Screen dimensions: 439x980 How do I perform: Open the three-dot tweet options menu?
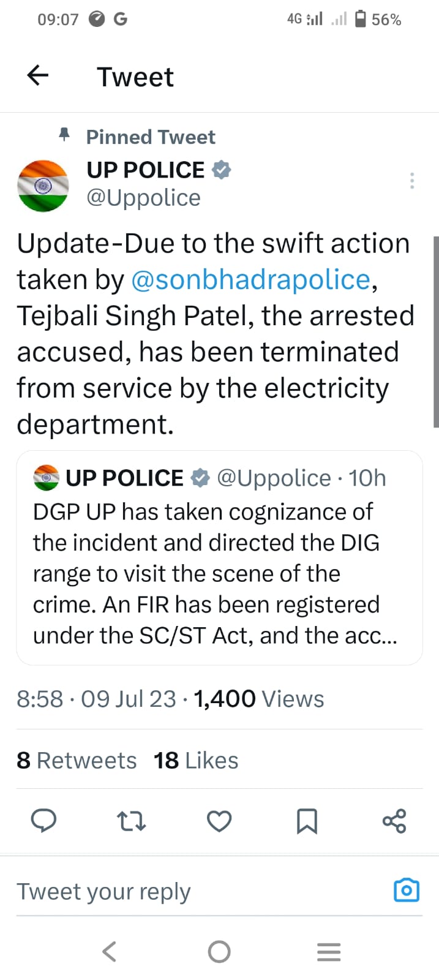(x=412, y=181)
